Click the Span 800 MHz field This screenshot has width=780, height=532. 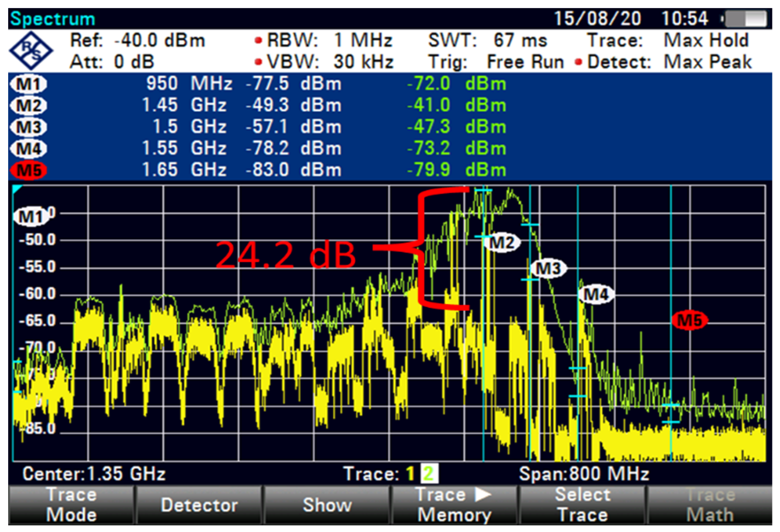(x=584, y=474)
